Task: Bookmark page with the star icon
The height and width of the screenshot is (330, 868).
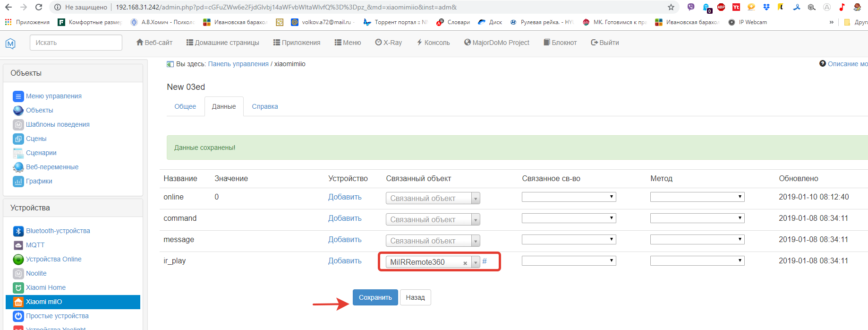Action: 671,7
